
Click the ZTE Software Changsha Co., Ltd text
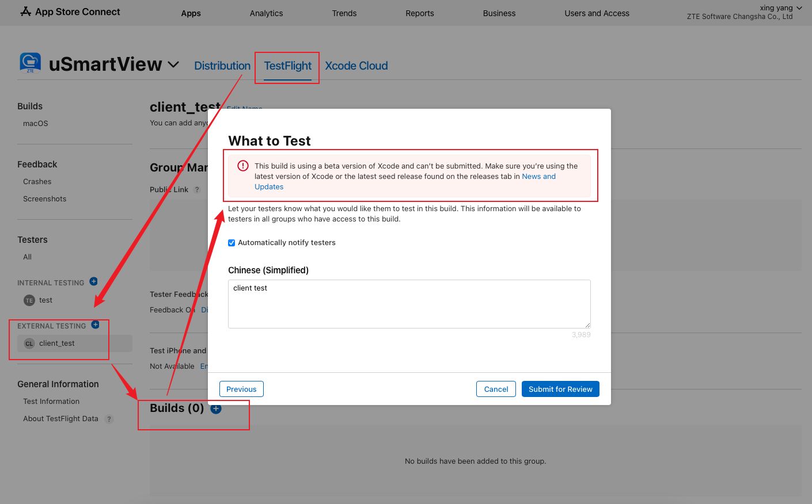tap(739, 17)
